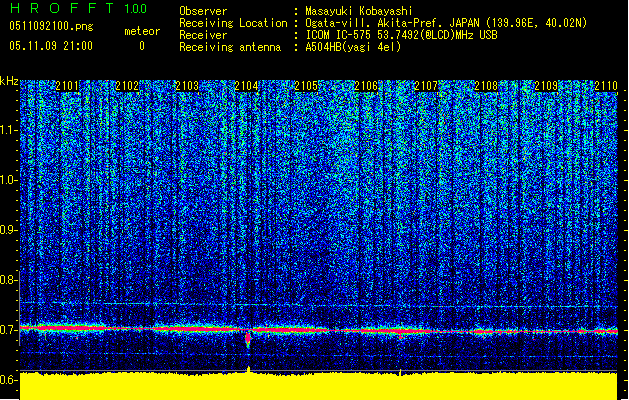Click the observer name Masayuki Kobayashi

(359, 11)
